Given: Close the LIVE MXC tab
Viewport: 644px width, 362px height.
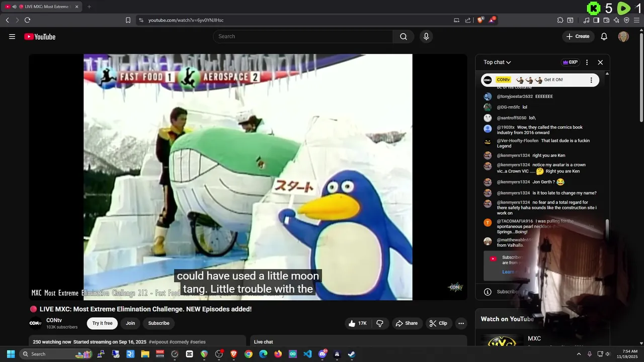Looking at the screenshot, I should pyautogui.click(x=77, y=7).
